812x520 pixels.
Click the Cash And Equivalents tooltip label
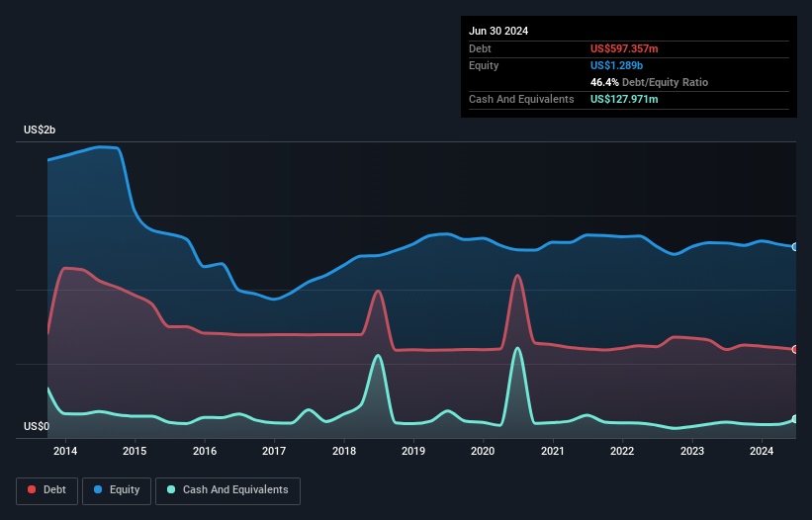click(521, 99)
